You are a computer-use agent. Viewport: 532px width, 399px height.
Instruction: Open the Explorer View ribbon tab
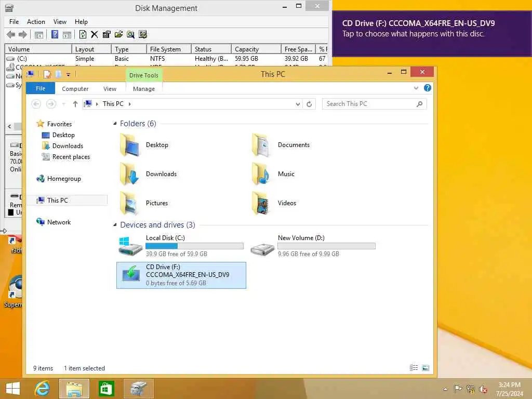110,88
